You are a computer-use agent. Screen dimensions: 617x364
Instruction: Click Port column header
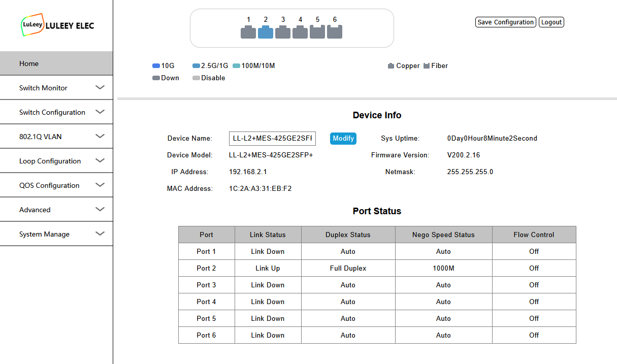[x=207, y=235]
